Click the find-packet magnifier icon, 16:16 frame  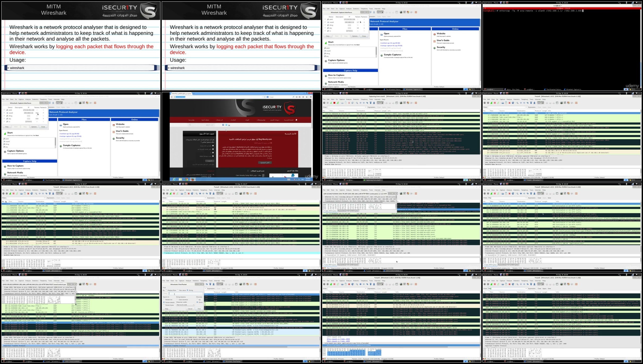[517, 103]
